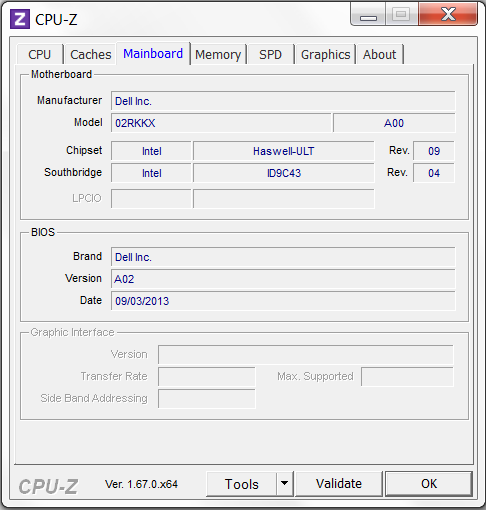Screen dimensions: 486x510
Task: Select the BIOS Version value A02
Action: pyautogui.click(x=283, y=279)
